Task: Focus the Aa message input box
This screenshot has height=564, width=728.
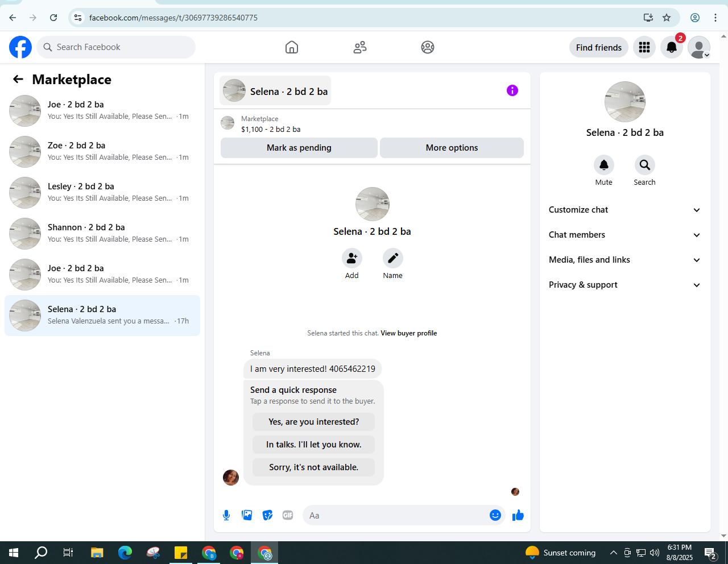Action: (395, 515)
